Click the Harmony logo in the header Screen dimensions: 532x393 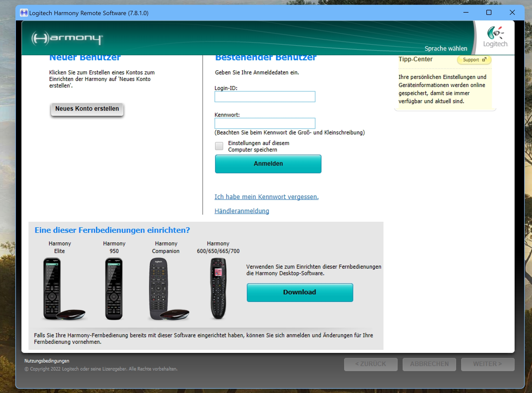[x=67, y=38]
